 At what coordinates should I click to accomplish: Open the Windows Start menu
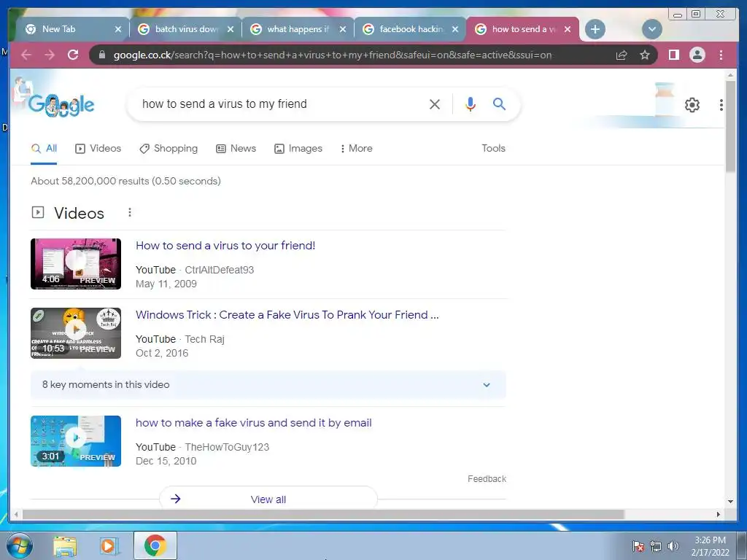tap(19, 545)
